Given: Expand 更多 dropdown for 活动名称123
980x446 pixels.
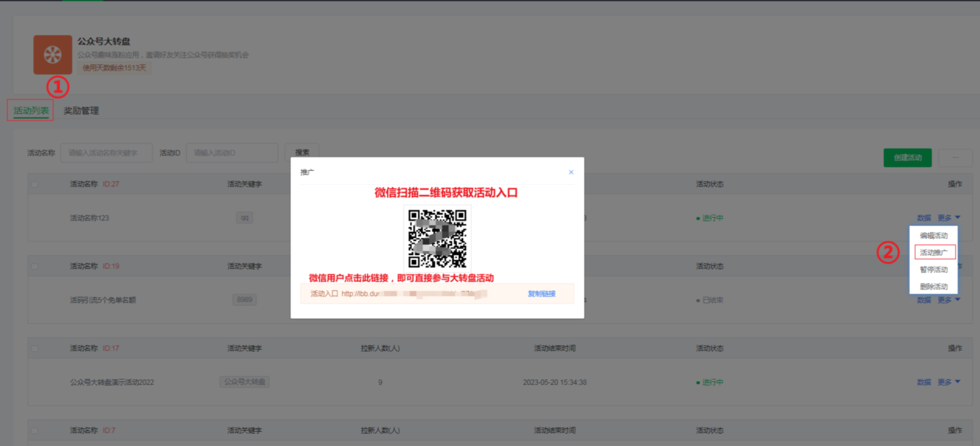Looking at the screenshot, I should (x=948, y=218).
